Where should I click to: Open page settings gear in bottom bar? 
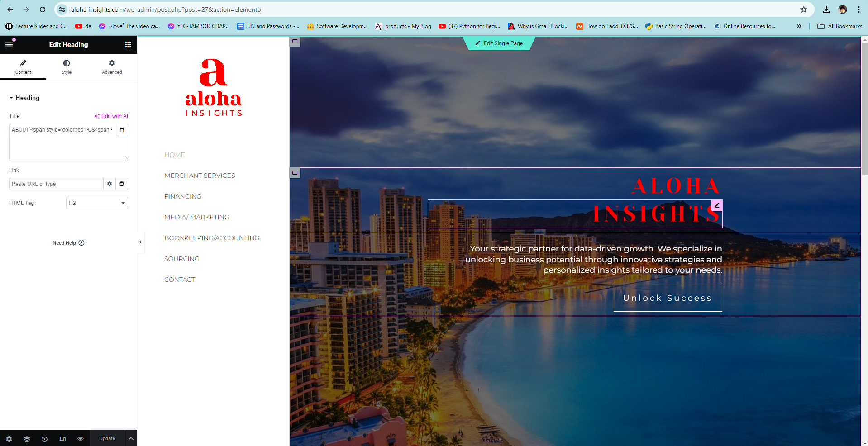click(x=9, y=439)
